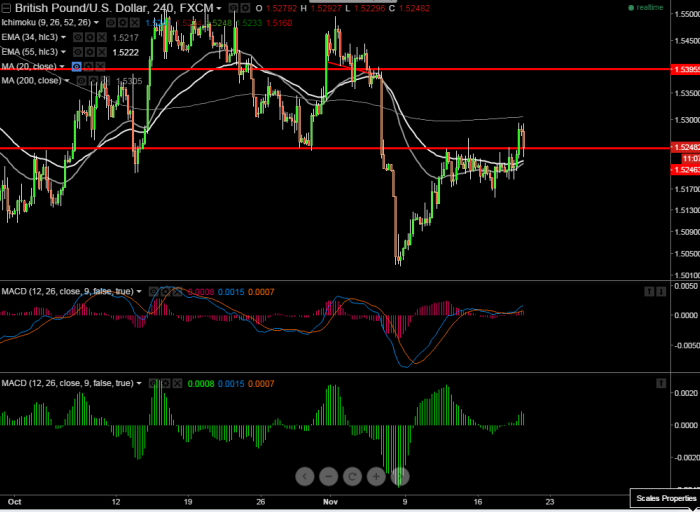Screen dimensions: 700x512
Task: Reset chart view with circular arrow button
Action: pos(352,477)
